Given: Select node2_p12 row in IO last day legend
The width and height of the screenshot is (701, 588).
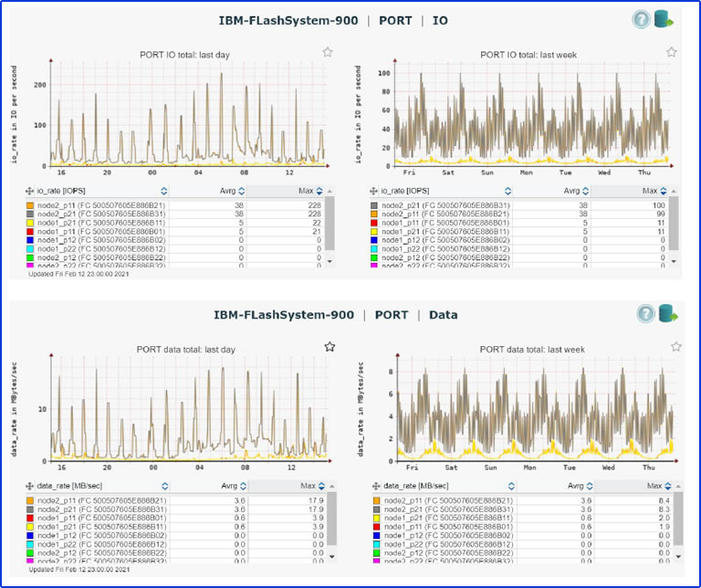Looking at the screenshot, I should click(175, 258).
